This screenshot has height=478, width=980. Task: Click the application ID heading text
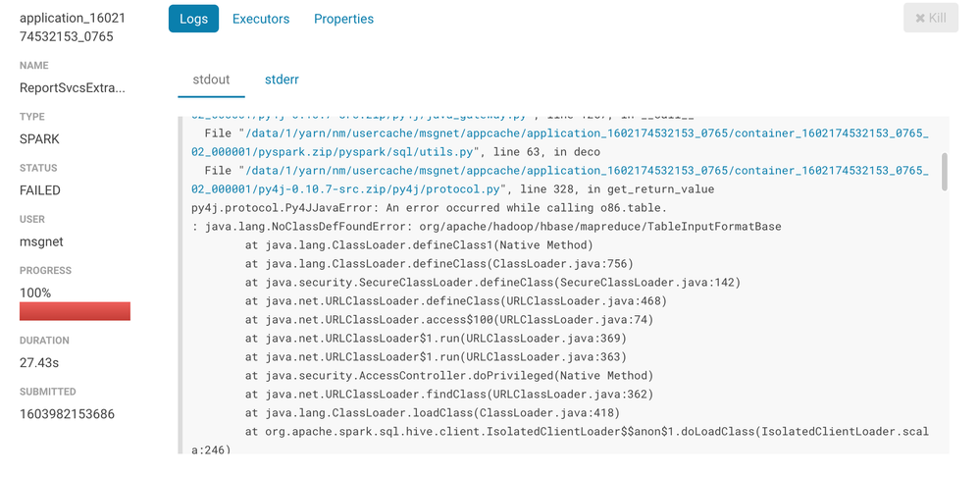[x=66, y=27]
